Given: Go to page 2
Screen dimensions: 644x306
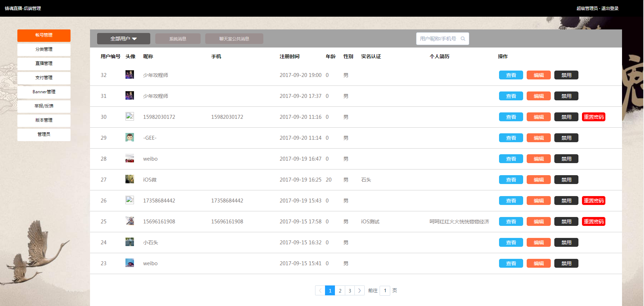Looking at the screenshot, I should tap(340, 291).
